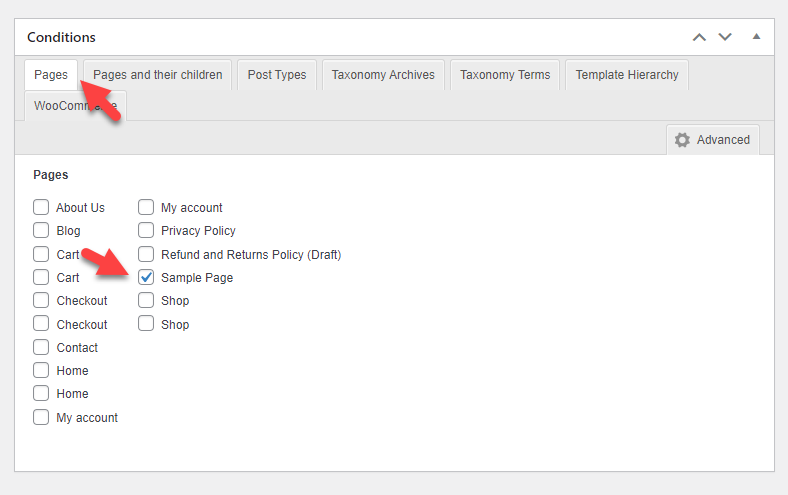Select the Template Hierarchy tab
Viewport: 788px width, 495px height.
[627, 75]
